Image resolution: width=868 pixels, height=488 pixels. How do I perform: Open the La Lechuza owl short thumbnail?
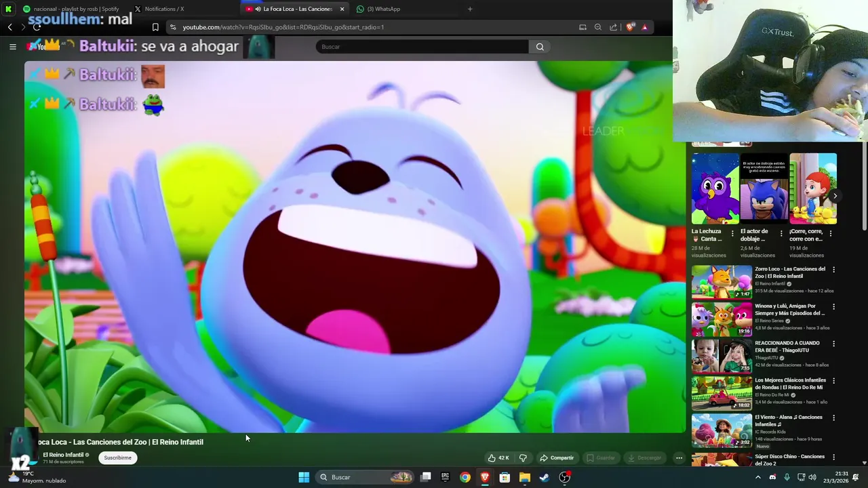pos(715,188)
